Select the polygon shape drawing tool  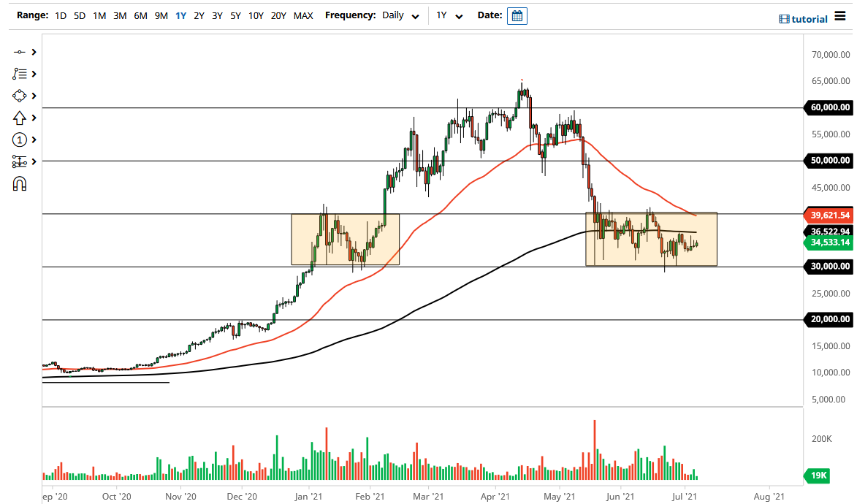tap(18, 96)
